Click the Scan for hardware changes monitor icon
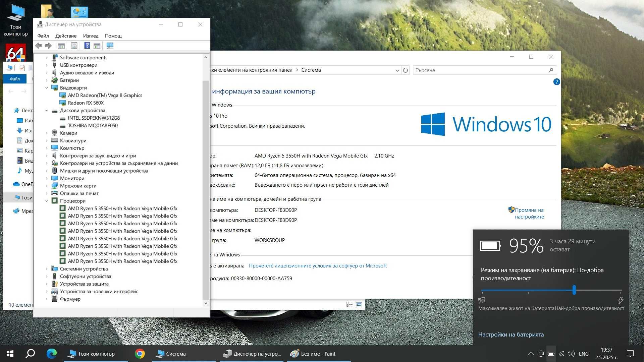 point(110,46)
